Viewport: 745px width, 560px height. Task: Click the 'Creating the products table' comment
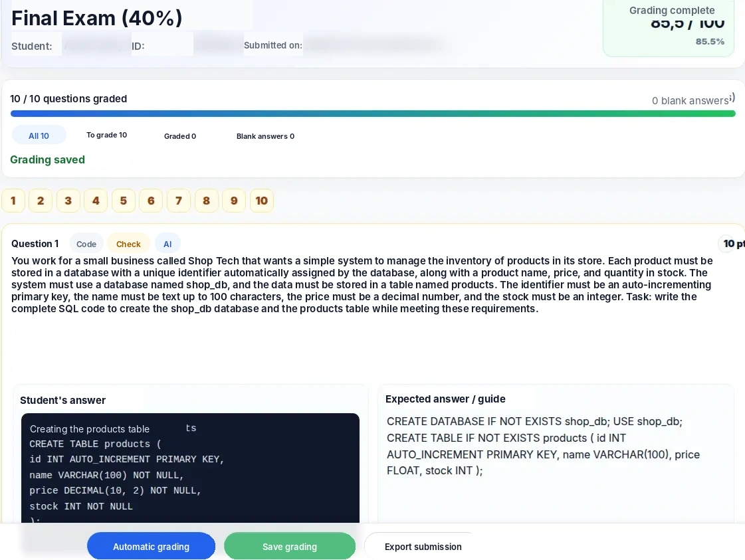(x=90, y=429)
